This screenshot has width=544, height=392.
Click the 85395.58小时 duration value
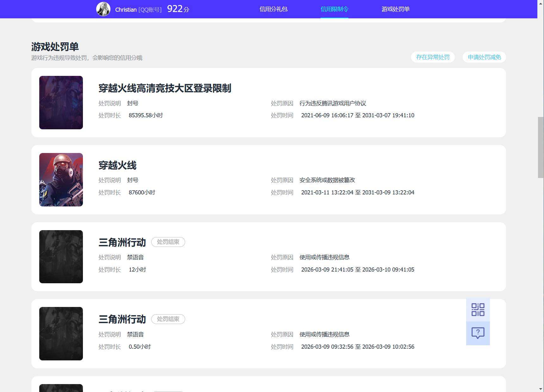(146, 115)
